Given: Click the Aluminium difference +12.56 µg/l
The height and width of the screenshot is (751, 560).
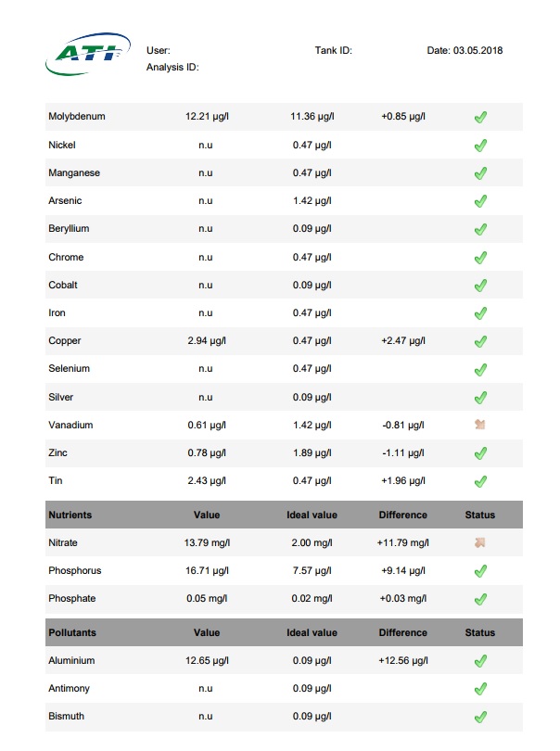Looking at the screenshot, I should pos(403,660).
